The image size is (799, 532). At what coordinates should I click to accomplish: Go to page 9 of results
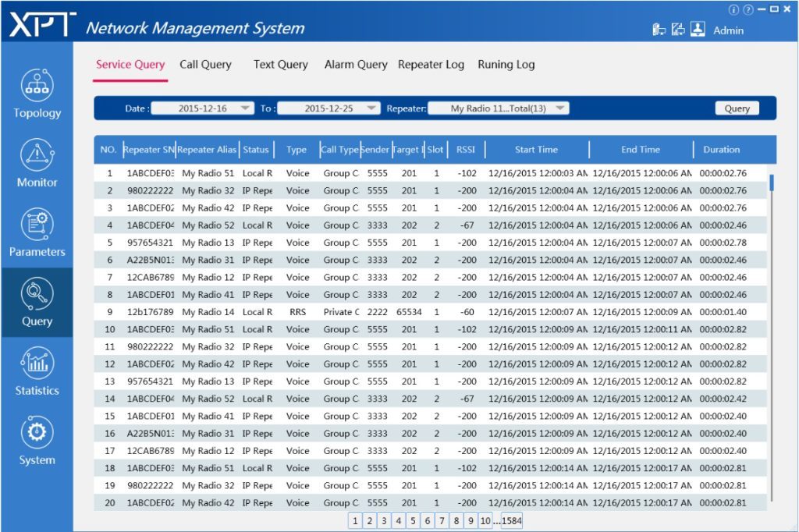pyautogui.click(x=471, y=521)
